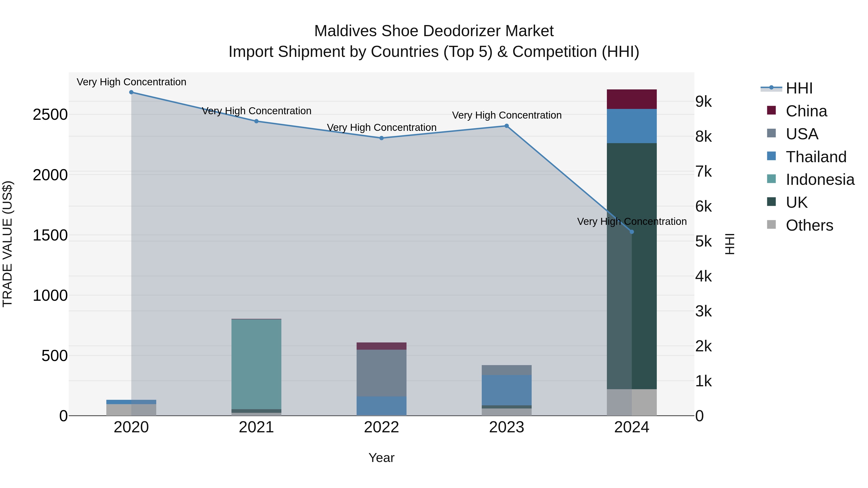Click the 2022 HHI data point
The height and width of the screenshot is (488, 868).
click(381, 138)
